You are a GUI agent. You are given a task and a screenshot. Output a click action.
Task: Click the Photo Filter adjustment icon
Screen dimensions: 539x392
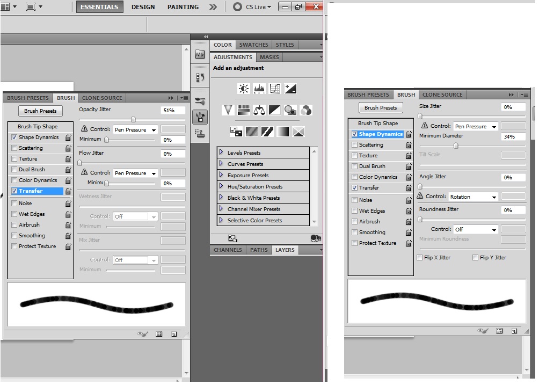tap(290, 110)
